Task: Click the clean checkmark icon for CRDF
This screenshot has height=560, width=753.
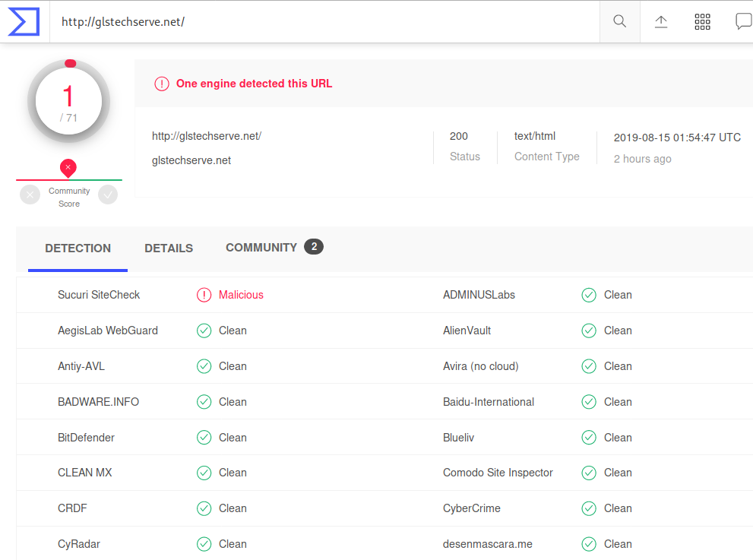Action: (204, 508)
